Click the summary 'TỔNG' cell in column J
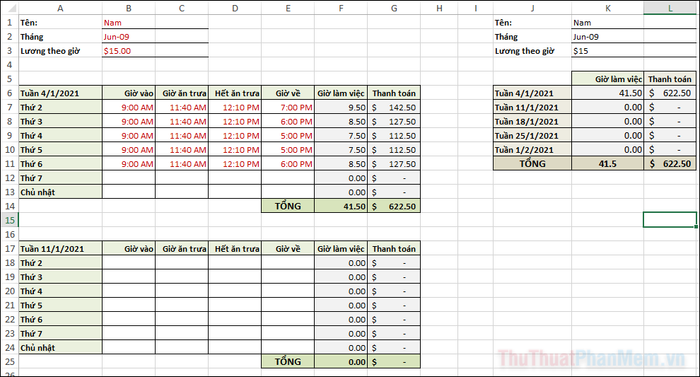This screenshot has height=377, width=700. 532,163
